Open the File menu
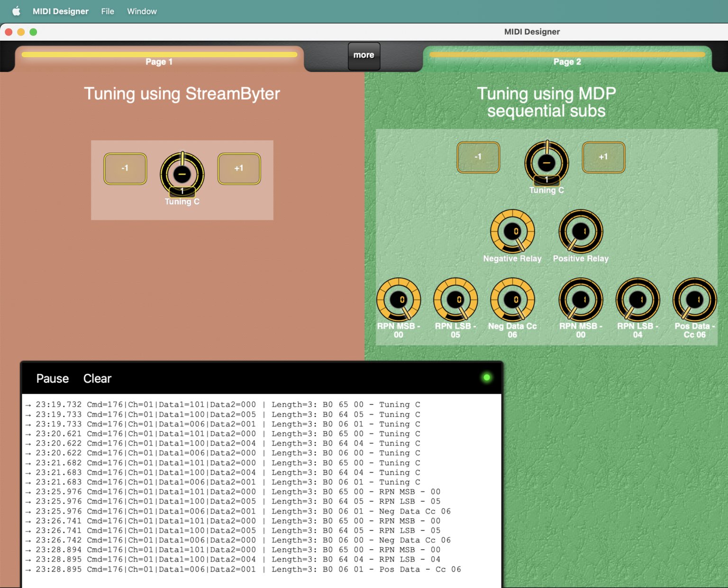This screenshot has width=728, height=588. click(x=108, y=11)
